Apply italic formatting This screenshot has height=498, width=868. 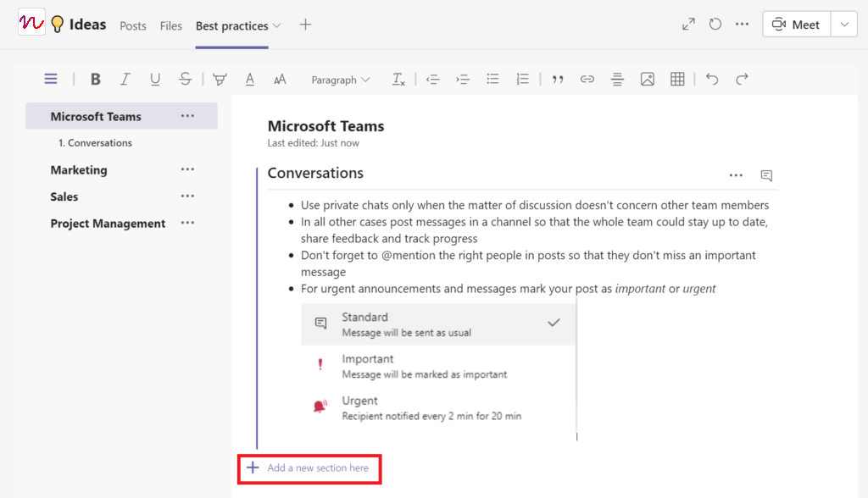click(x=125, y=79)
